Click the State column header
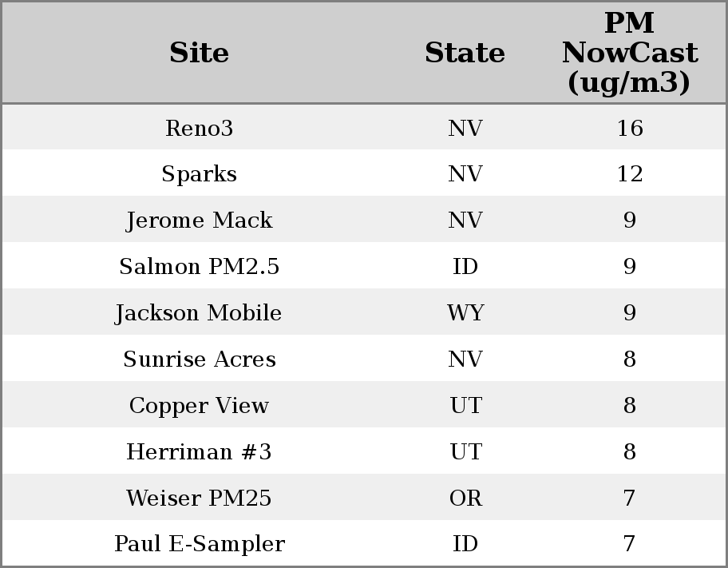Viewport: 728px width, 568px height. point(465,54)
